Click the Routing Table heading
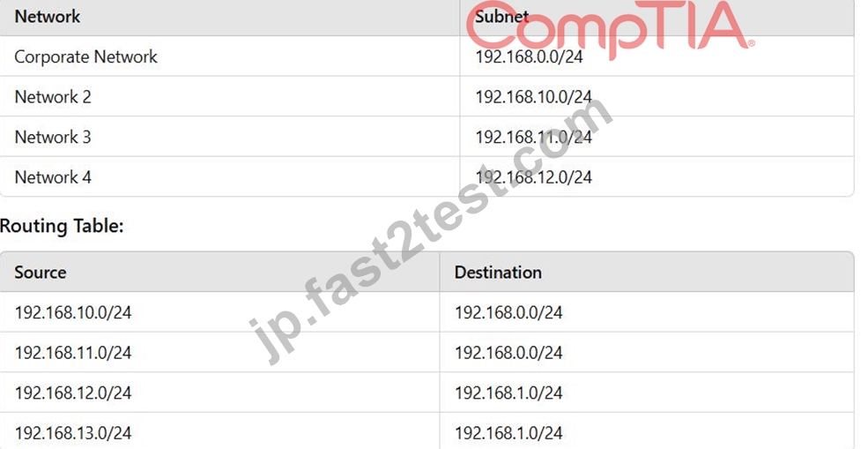 coord(62,226)
